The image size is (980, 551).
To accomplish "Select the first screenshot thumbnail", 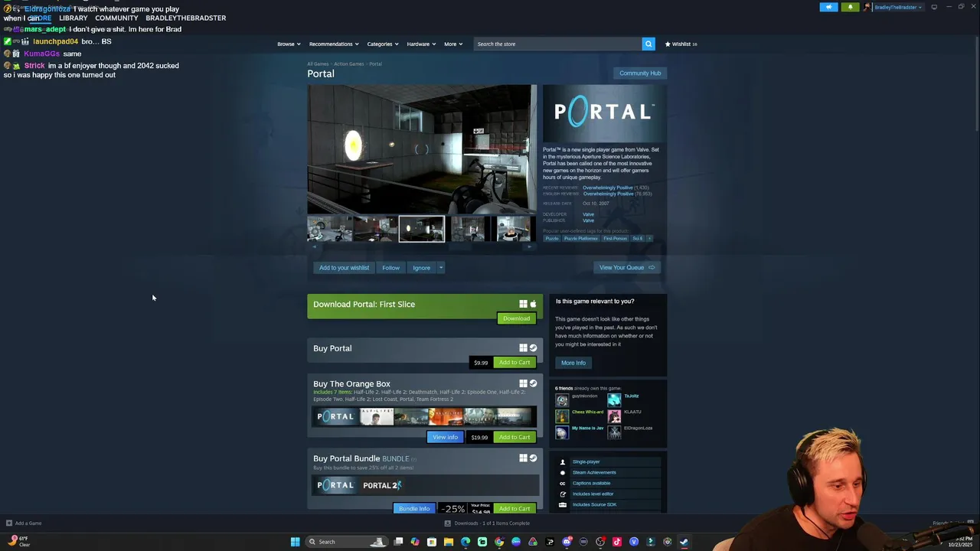I will tap(330, 229).
